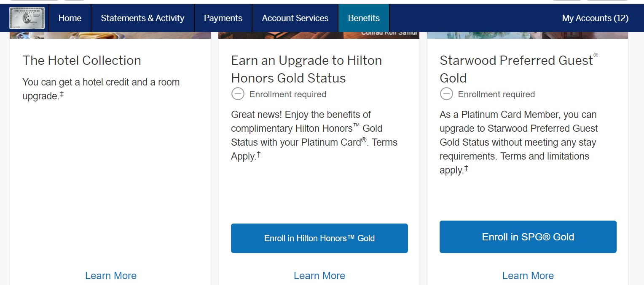Click The Hotel Collection card heading
Viewport: 644px width, 285px height.
(x=82, y=61)
